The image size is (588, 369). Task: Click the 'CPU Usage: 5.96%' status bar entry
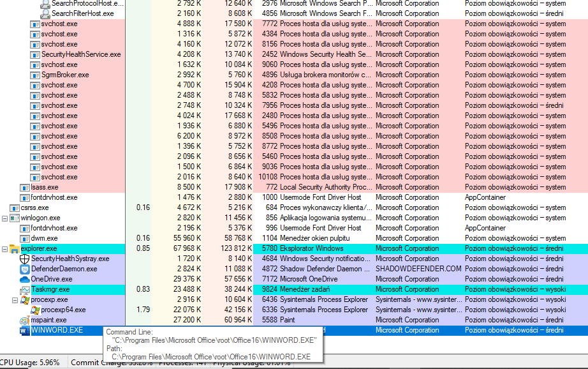point(30,363)
